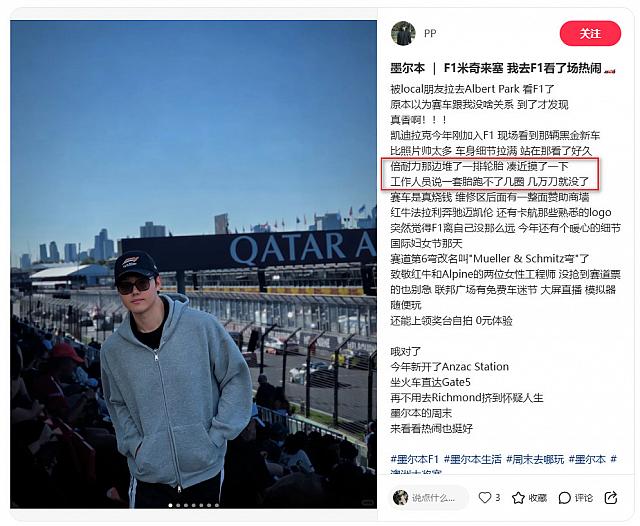The image size is (640, 526).
Task: Click the comment input field 说点什么
Action: click(x=430, y=498)
